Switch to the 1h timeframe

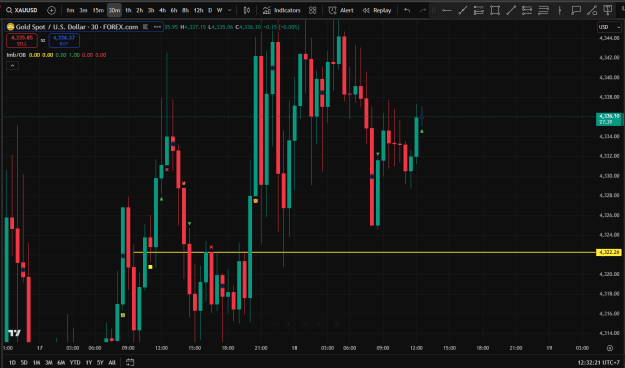(x=128, y=10)
